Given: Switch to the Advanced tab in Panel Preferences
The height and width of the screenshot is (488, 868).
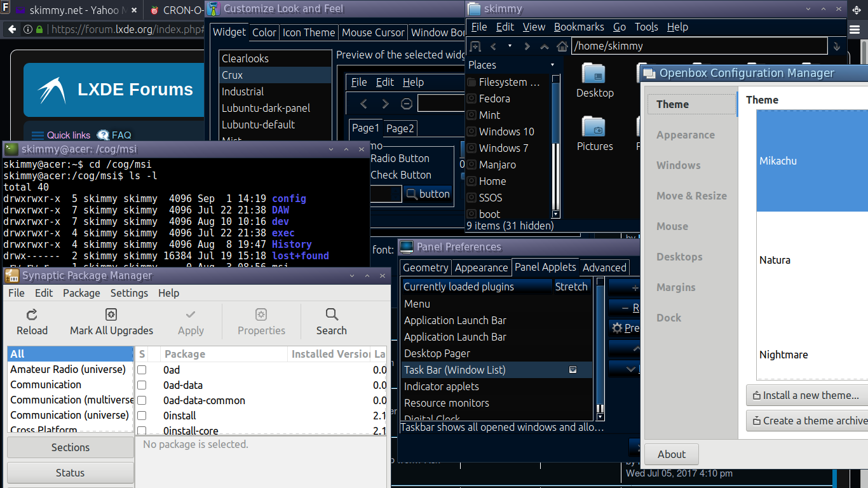Looking at the screenshot, I should tap(604, 268).
